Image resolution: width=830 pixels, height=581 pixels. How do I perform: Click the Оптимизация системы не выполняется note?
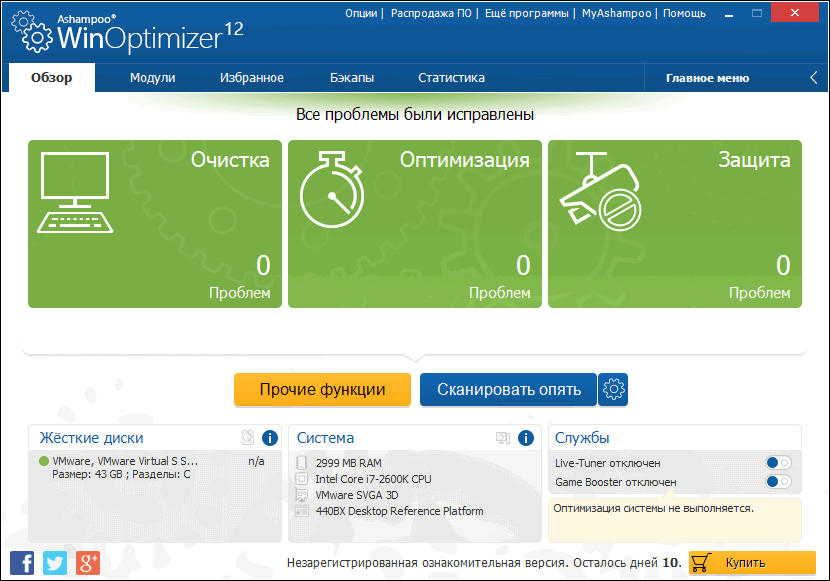tap(653, 509)
